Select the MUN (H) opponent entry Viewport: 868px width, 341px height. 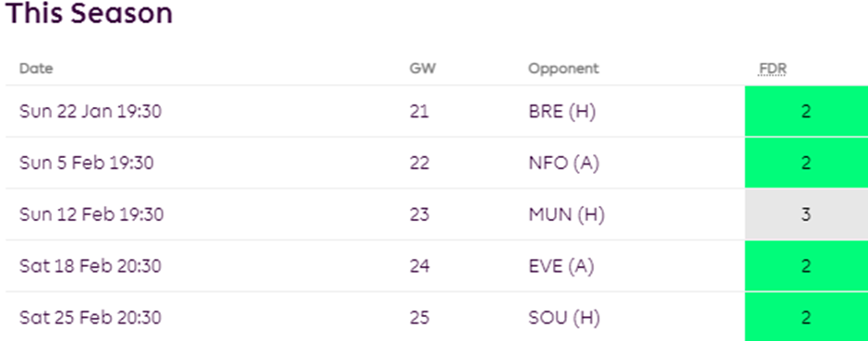click(566, 214)
